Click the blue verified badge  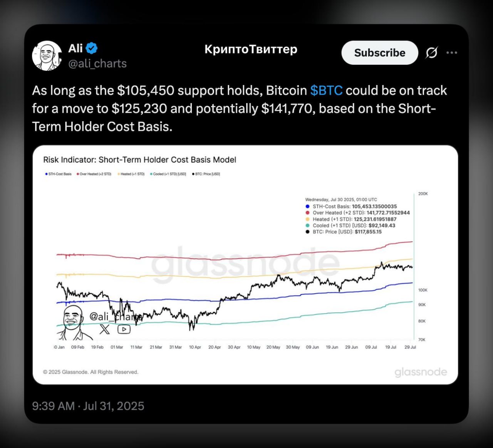coord(92,48)
